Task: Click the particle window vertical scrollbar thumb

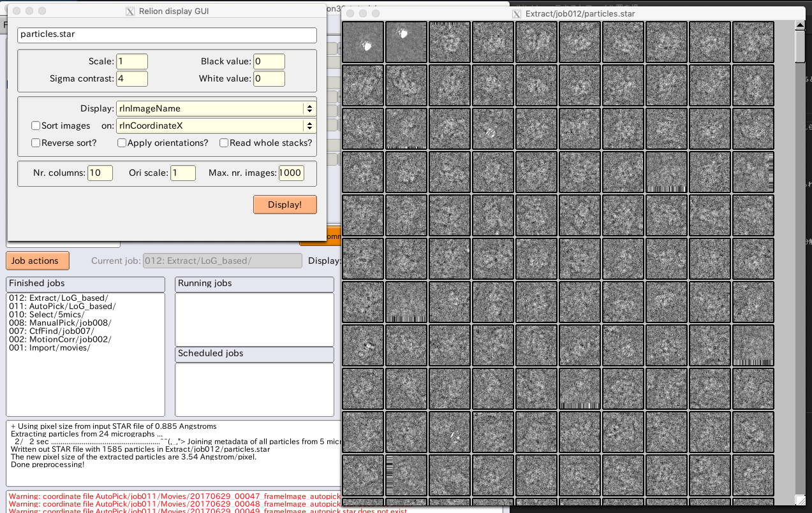Action: (800, 47)
